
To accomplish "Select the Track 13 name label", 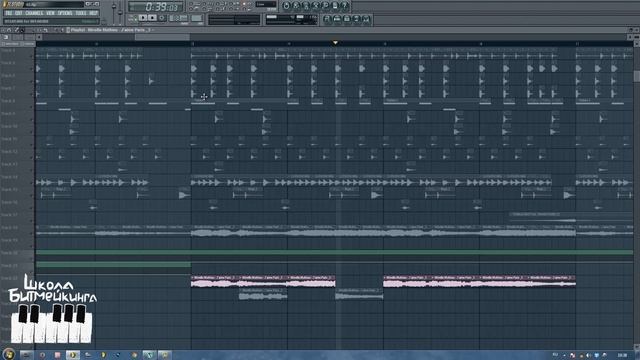I will pos(9,164).
